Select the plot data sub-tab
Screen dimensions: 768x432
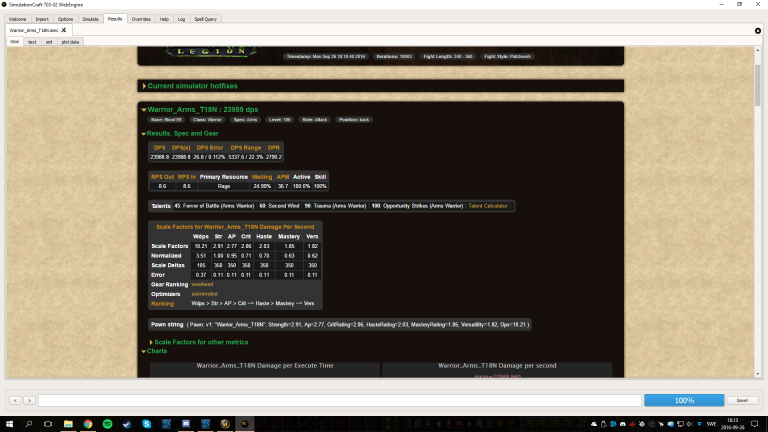point(71,42)
